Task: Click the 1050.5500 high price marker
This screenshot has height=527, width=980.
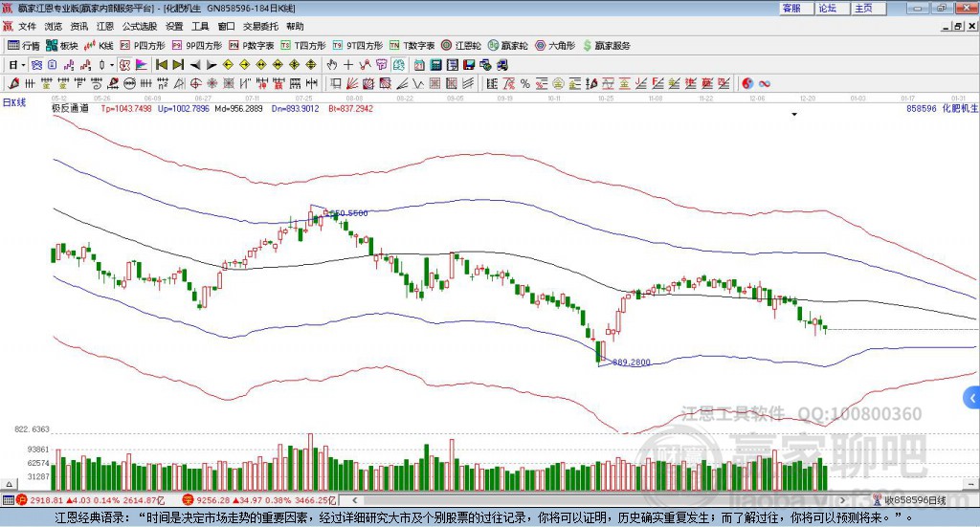Action: click(348, 213)
